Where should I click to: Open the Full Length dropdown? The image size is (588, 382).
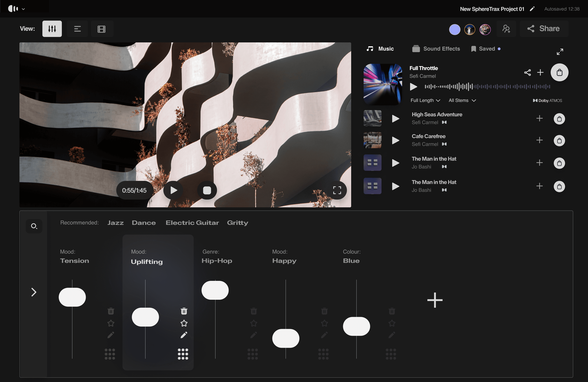click(425, 100)
